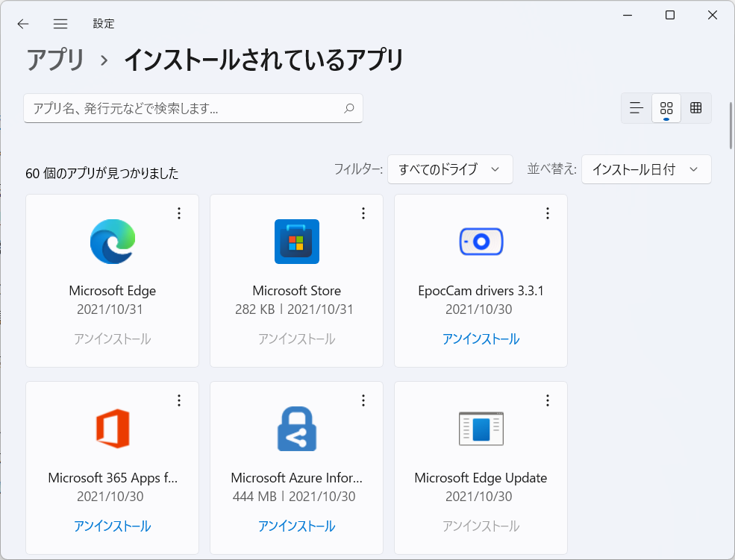Click the search magnifier icon
Screen dimensions: 735x560
tap(348, 109)
